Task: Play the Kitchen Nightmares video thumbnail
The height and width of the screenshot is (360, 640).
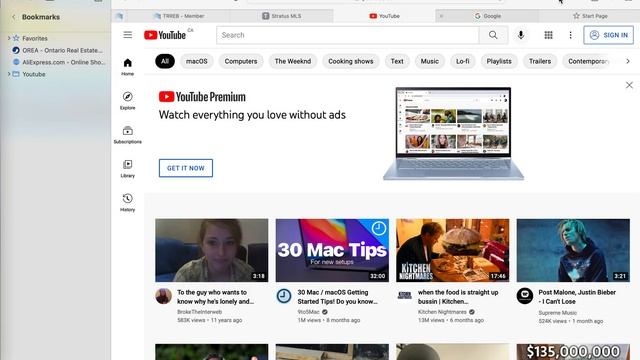Action: coord(453,250)
